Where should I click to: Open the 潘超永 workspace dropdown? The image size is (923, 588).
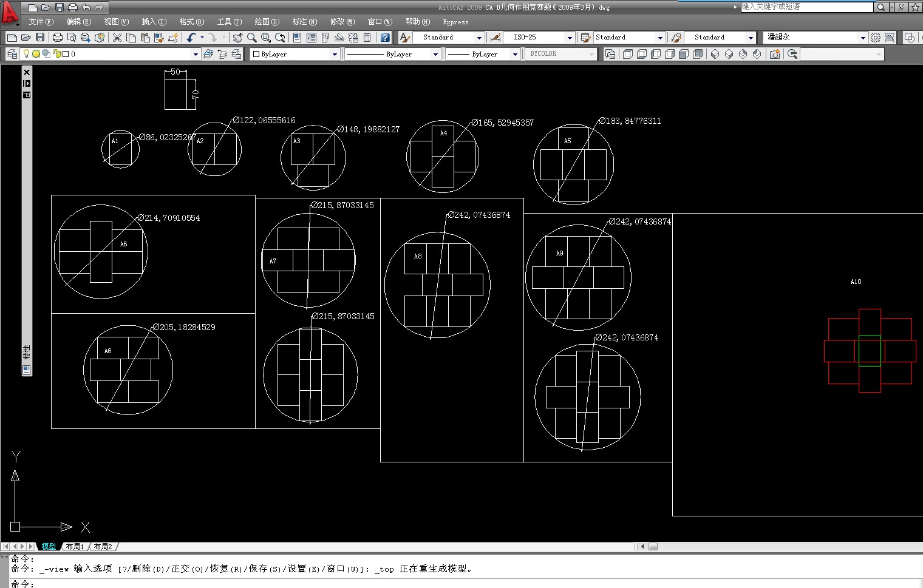[863, 38]
